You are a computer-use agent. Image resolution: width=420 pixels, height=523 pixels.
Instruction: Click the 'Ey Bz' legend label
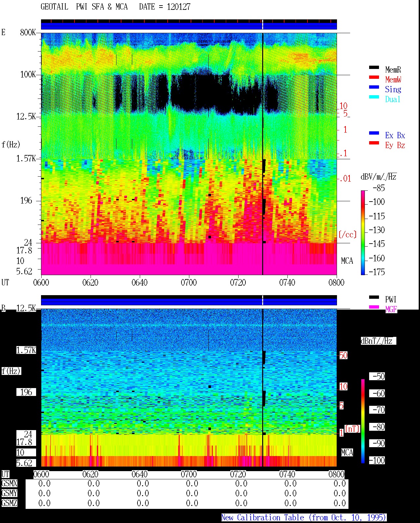tap(395, 145)
